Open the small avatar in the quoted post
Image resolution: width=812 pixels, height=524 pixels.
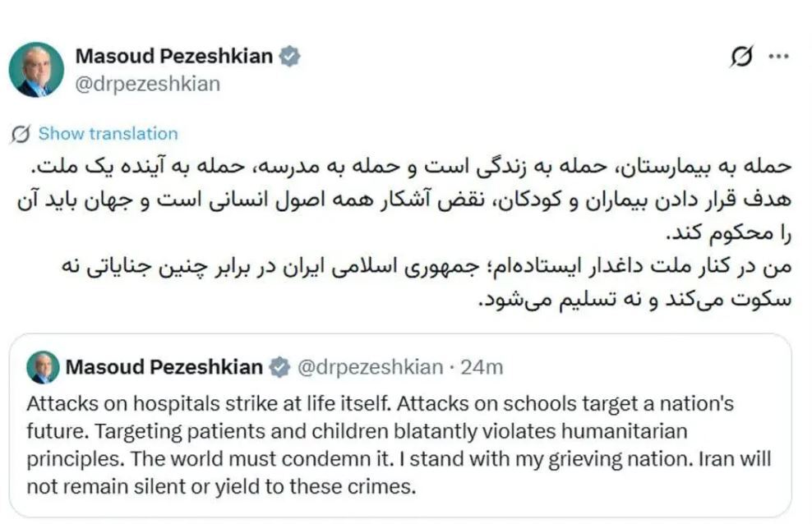(42, 367)
